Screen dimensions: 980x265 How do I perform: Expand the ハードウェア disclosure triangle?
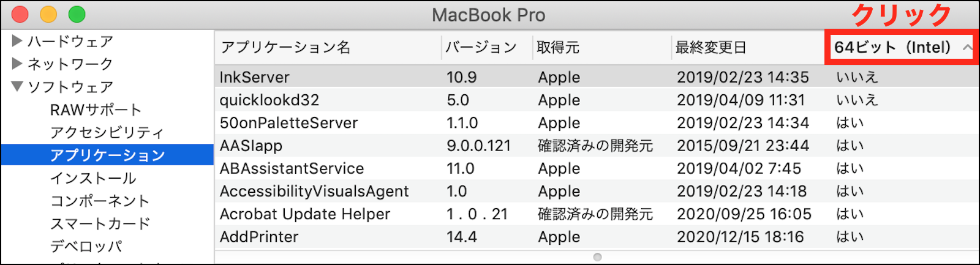click(17, 41)
